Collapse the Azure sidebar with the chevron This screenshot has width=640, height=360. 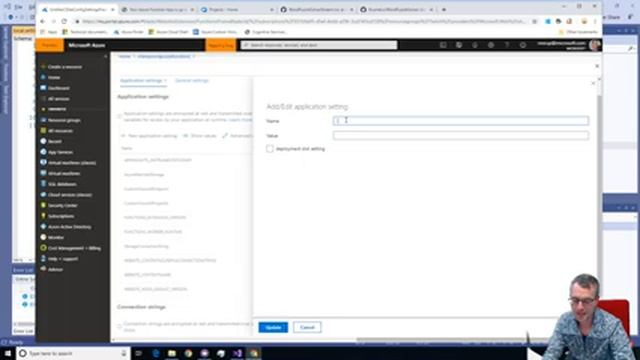(x=106, y=56)
